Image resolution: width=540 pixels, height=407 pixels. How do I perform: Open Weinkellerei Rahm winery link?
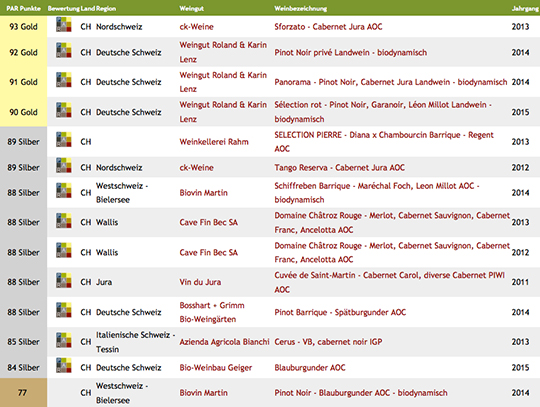pos(214,142)
